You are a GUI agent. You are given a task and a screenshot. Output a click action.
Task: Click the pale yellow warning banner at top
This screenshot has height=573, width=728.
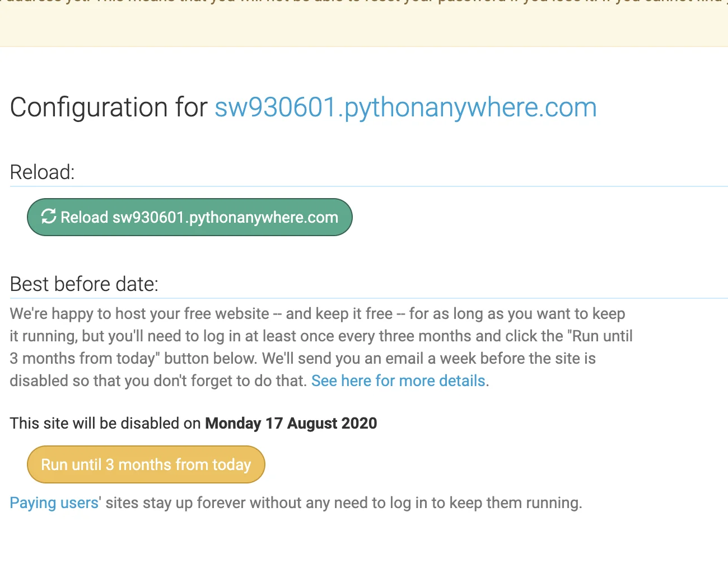364,25
